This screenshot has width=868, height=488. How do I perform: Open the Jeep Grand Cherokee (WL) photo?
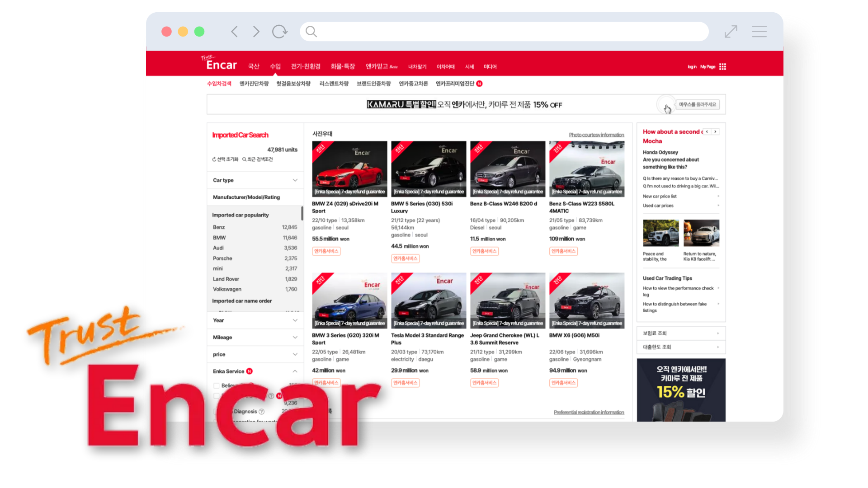[508, 300]
